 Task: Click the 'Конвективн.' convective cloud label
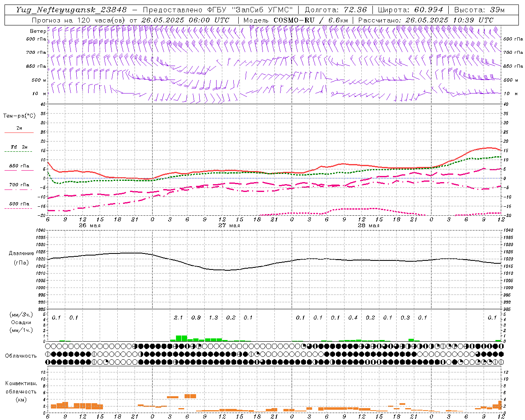point(21,383)
